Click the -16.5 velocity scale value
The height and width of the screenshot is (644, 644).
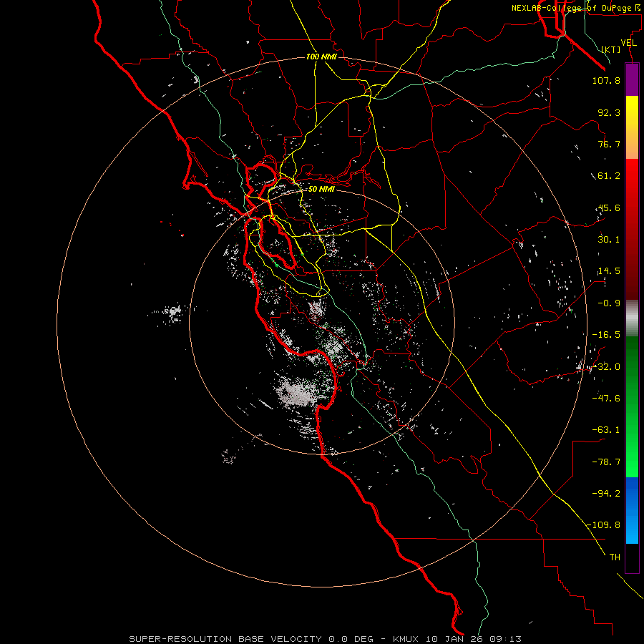pos(606,335)
